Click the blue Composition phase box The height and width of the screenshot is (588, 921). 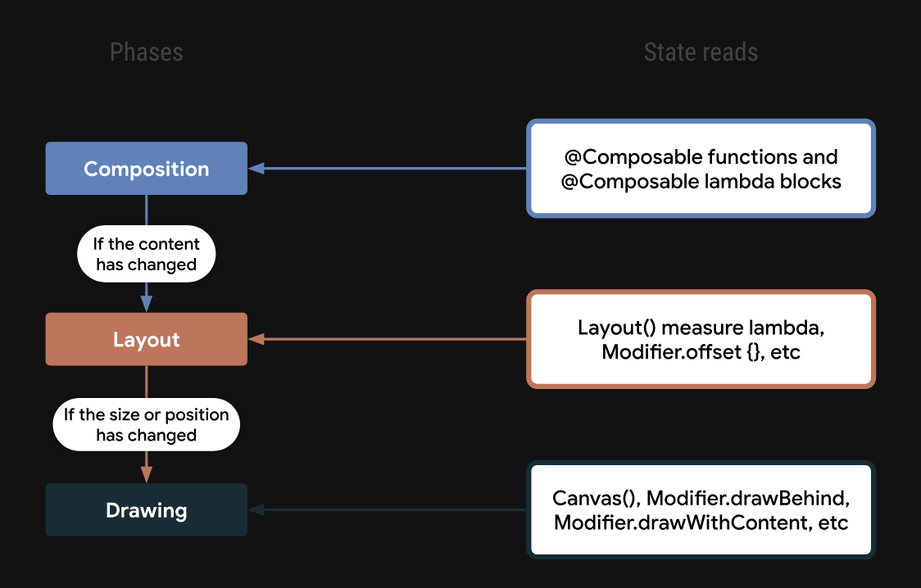(146, 169)
